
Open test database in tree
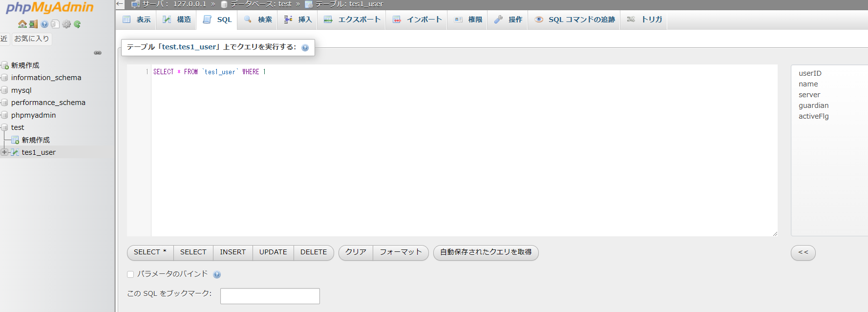coord(18,127)
